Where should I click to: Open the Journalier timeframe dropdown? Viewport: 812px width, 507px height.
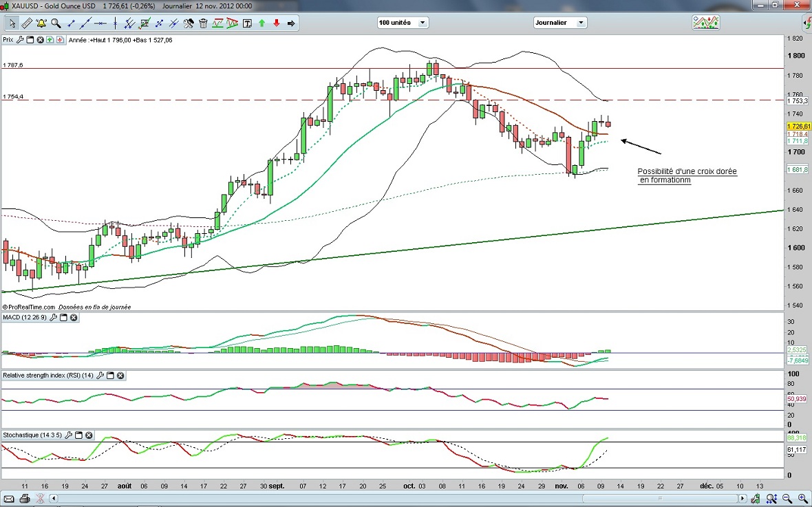(560, 23)
